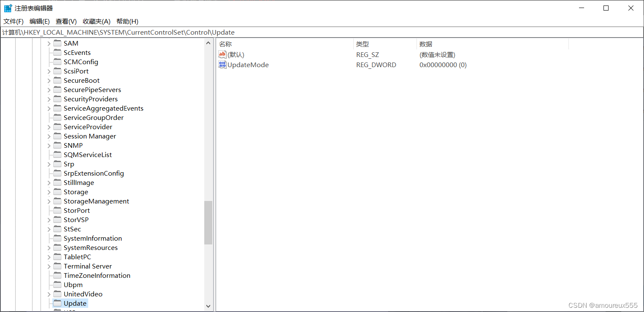
Task: Click the TabletPC folder icon
Action: pos(57,257)
